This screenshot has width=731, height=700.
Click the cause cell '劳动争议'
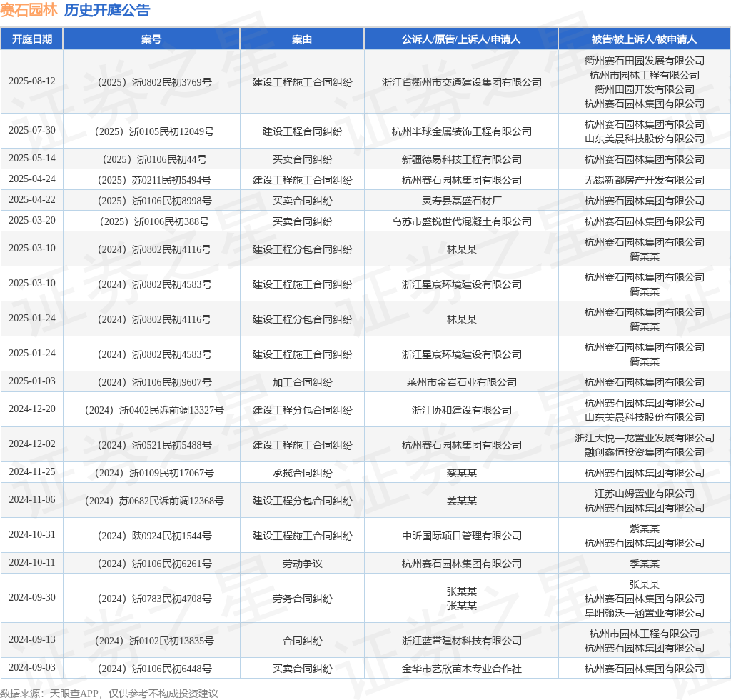(302, 564)
